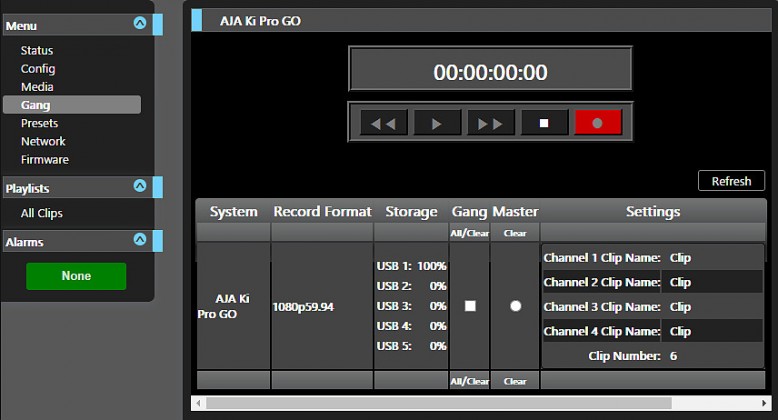Click the top Clear master button
The width and height of the screenshot is (778, 420).
tap(515, 233)
